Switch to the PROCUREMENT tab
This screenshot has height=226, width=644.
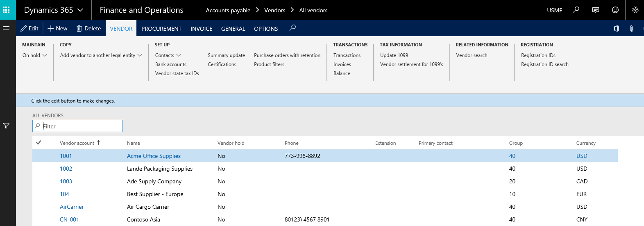point(161,29)
